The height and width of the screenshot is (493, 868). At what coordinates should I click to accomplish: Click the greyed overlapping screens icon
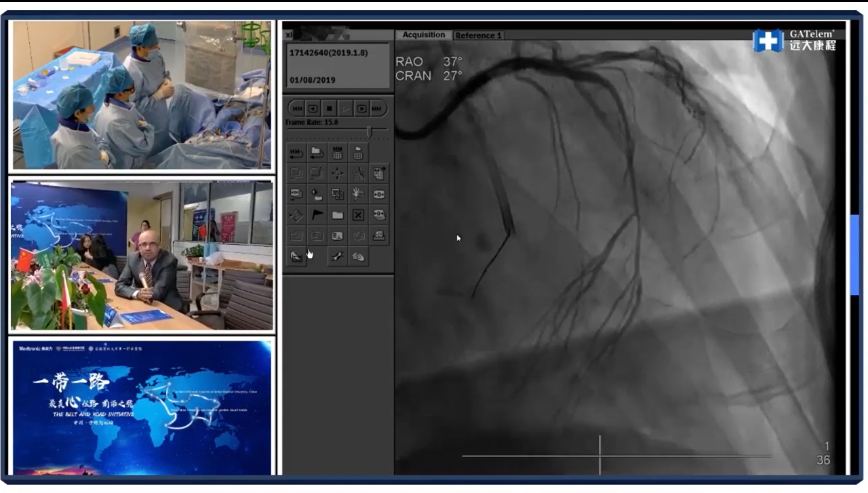[x=296, y=174]
